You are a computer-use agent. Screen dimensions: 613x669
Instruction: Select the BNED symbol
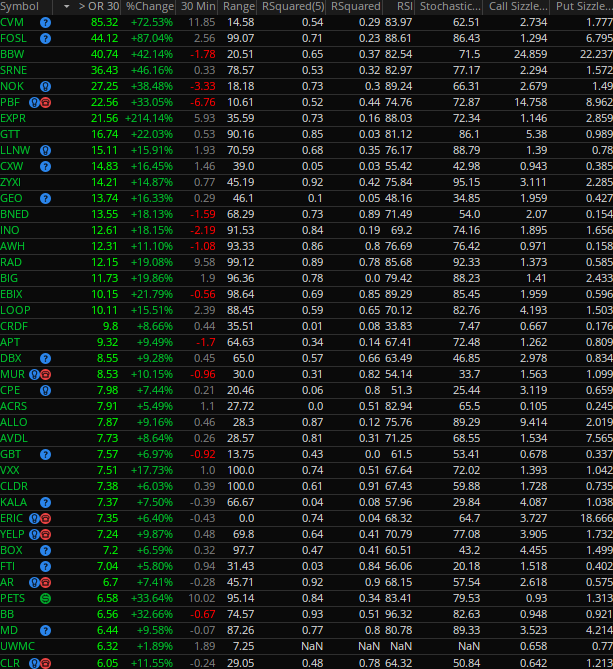15,215
